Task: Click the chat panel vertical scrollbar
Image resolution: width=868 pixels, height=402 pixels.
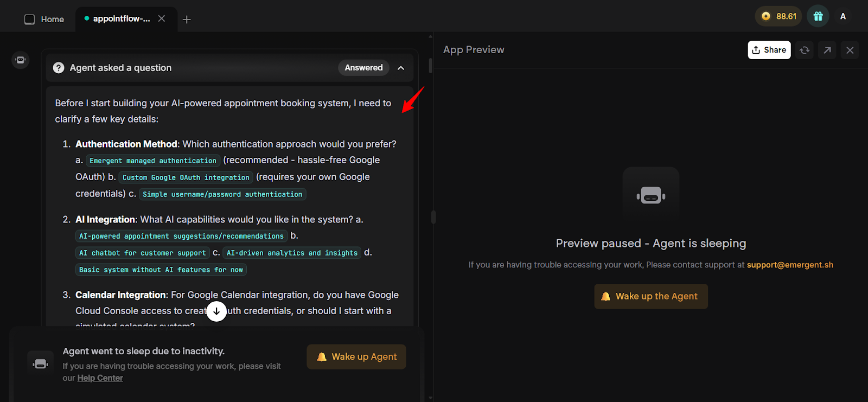Action: point(431,66)
